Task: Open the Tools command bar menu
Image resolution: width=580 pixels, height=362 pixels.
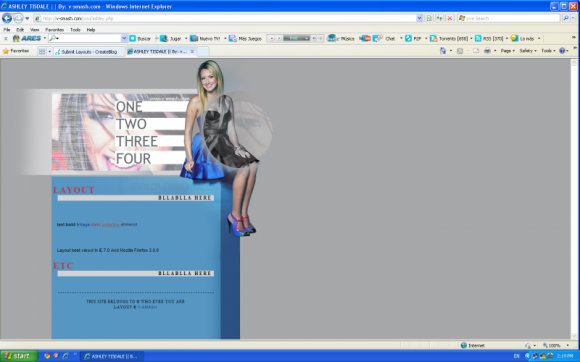Action: [548, 51]
